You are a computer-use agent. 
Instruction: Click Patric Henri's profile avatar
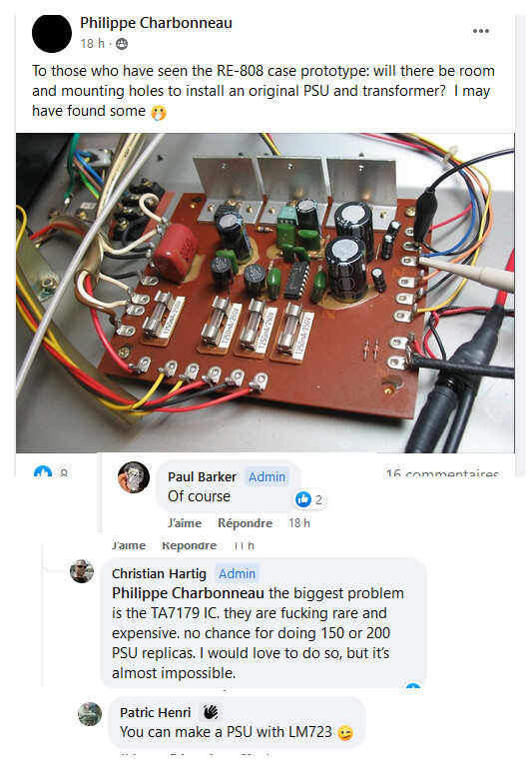[x=90, y=714]
